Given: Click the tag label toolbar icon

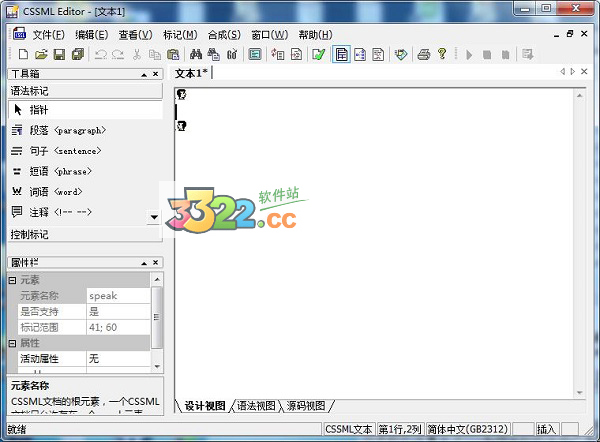Looking at the screenshot, I should 401,54.
